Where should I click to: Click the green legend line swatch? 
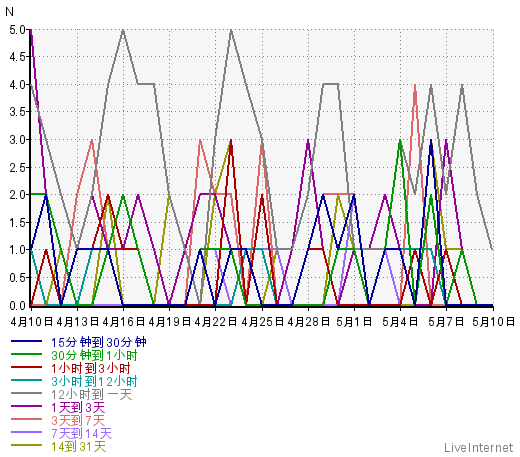(x=26, y=354)
